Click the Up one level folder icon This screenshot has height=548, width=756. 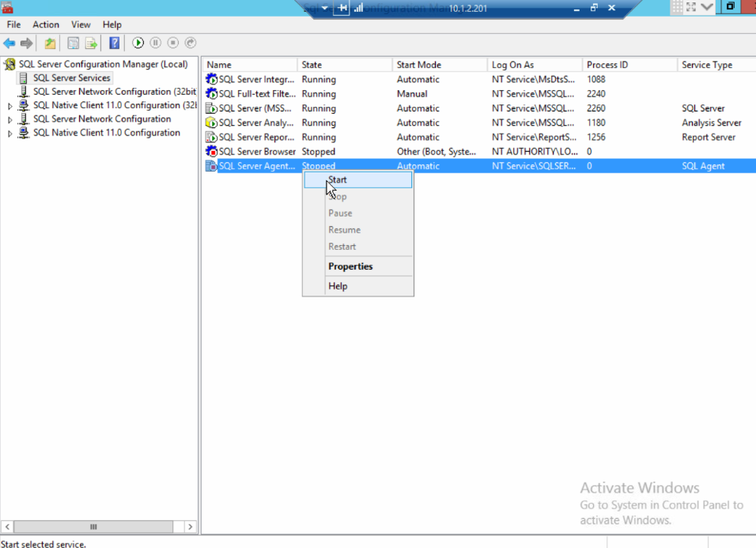[x=50, y=43]
